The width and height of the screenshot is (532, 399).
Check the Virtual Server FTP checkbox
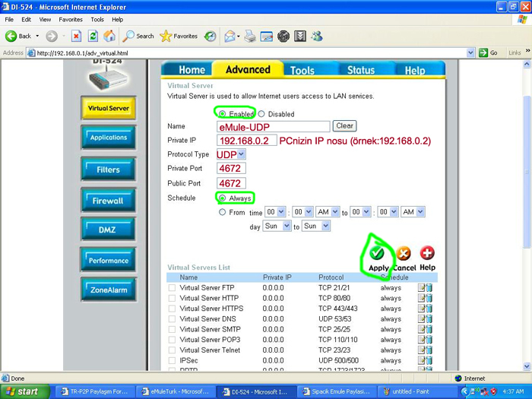(x=172, y=288)
